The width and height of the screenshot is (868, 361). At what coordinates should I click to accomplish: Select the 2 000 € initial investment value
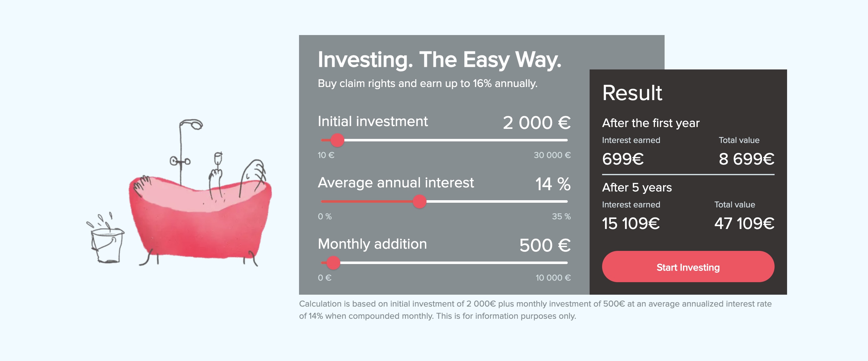(536, 122)
